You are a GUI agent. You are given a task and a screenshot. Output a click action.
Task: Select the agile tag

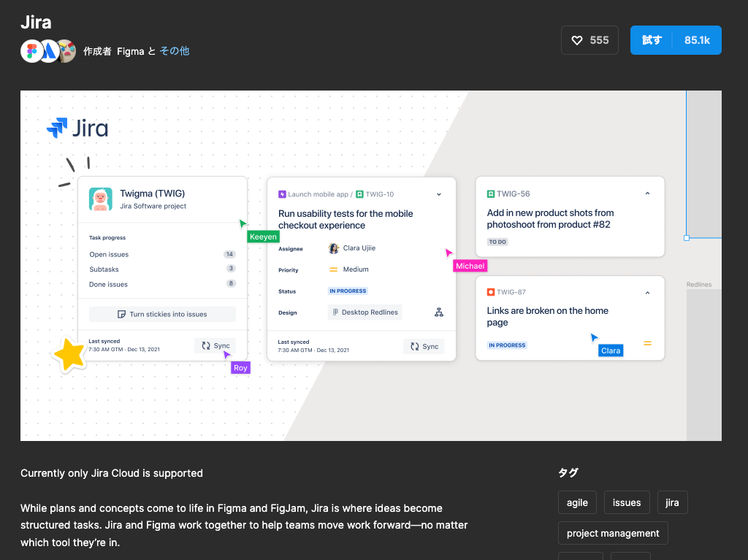(577, 502)
